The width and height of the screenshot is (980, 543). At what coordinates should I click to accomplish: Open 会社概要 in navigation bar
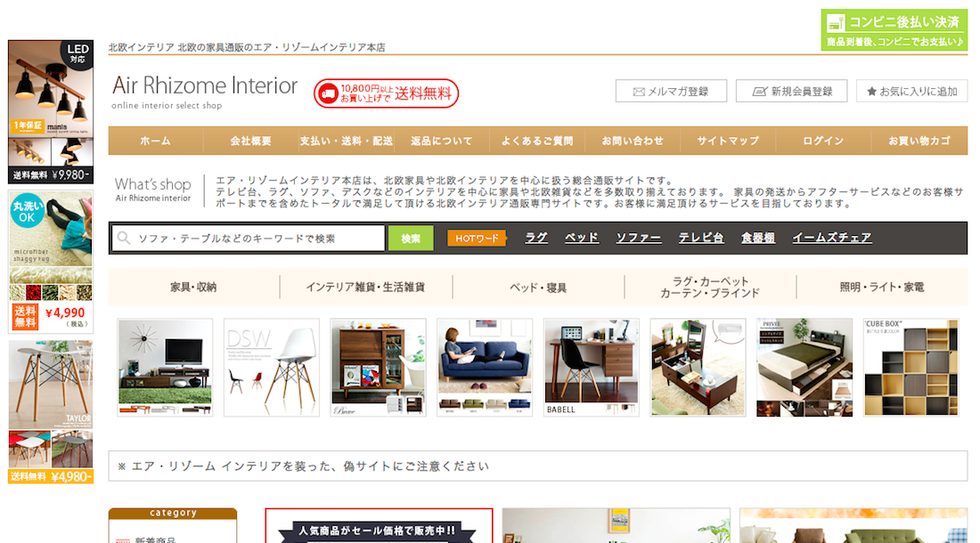(250, 141)
